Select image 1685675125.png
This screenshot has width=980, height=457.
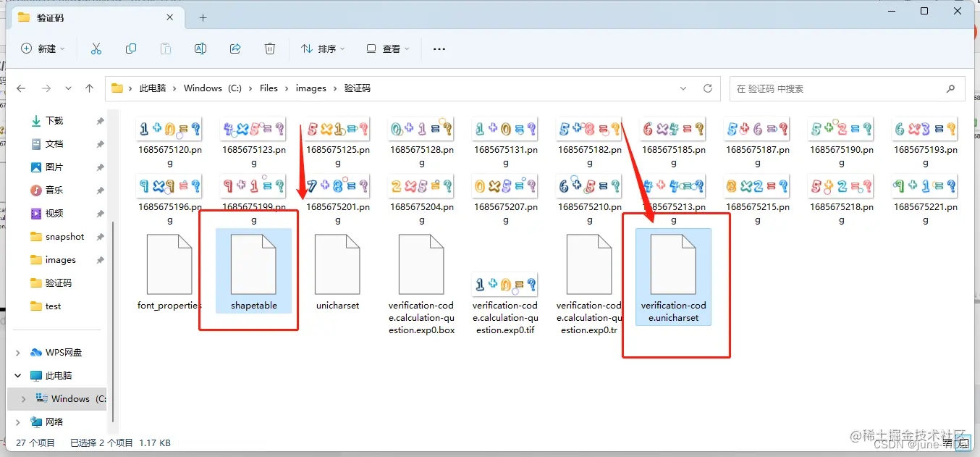pos(337,143)
